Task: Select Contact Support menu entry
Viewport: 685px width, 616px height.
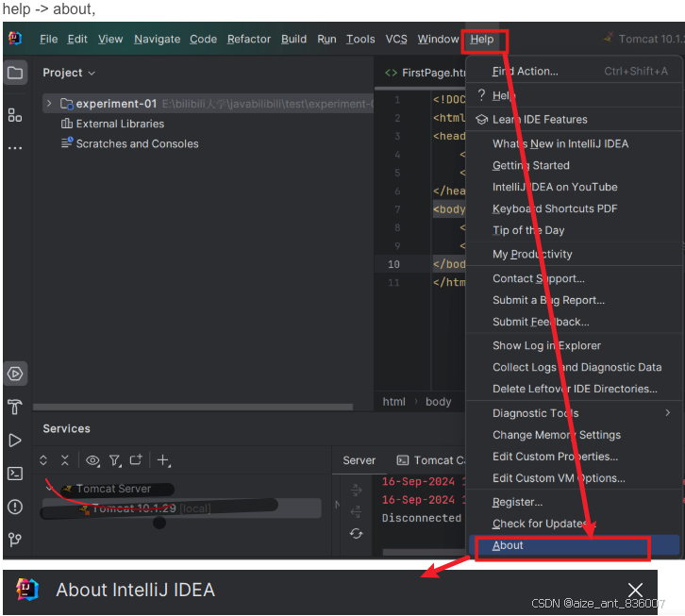Action: click(575, 278)
